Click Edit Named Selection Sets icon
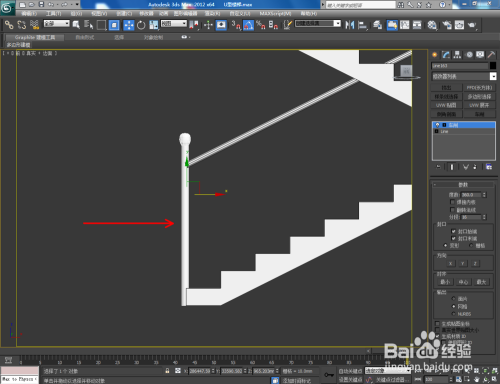This screenshot has width=500, height=384. (x=287, y=25)
